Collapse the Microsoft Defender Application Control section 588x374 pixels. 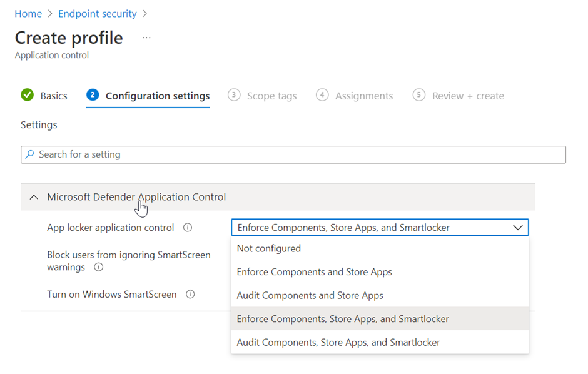(34, 197)
